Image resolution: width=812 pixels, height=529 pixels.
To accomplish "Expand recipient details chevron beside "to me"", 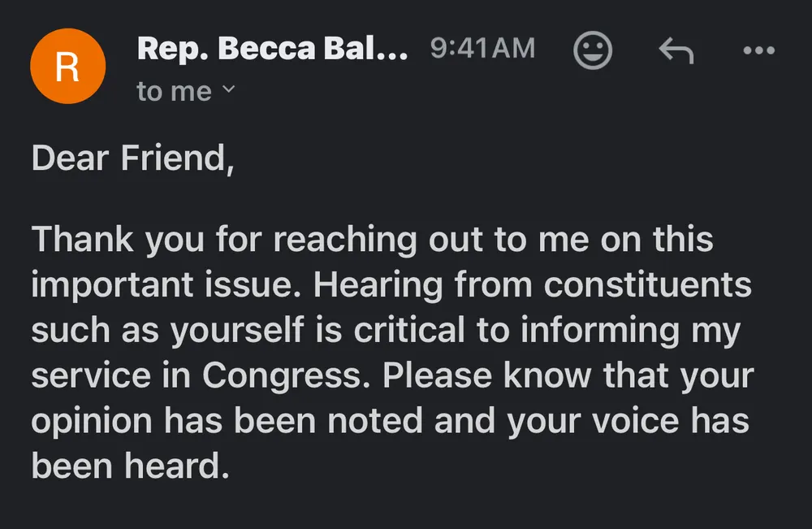I will click(x=228, y=90).
